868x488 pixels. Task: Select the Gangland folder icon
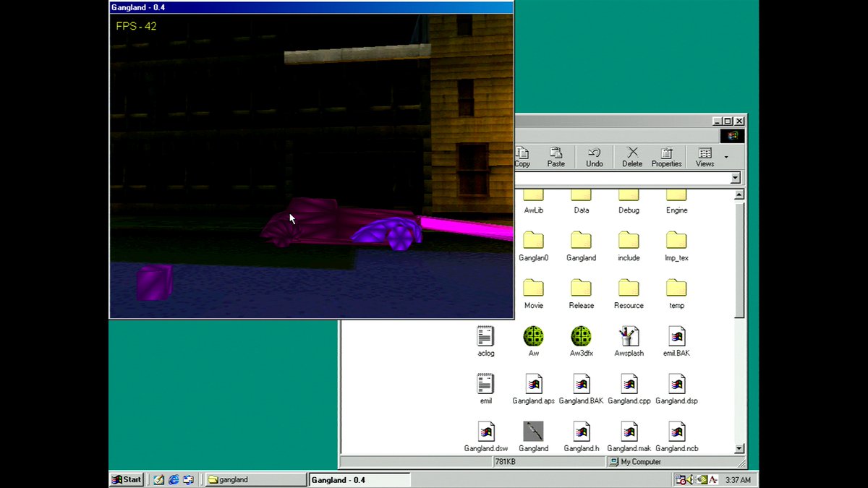[x=581, y=241]
